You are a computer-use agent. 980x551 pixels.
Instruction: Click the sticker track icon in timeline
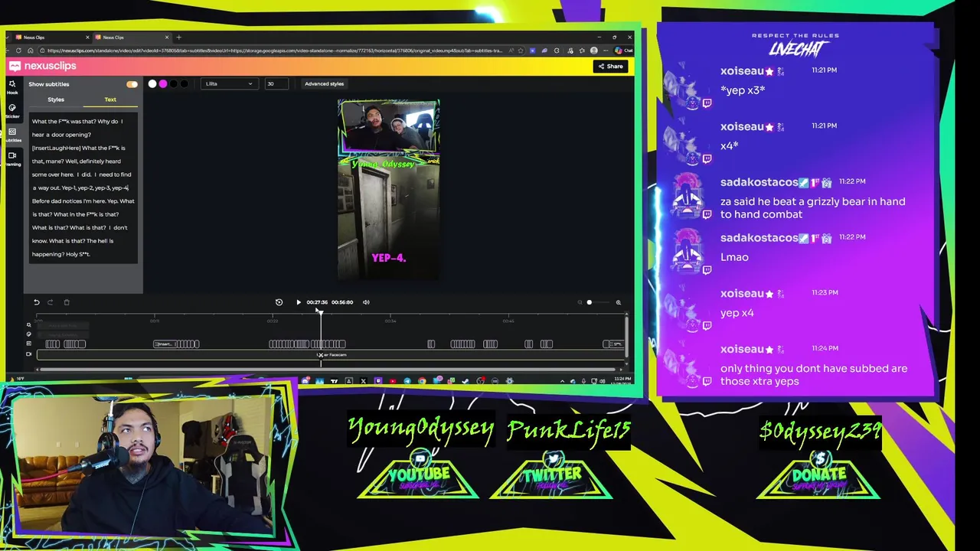[29, 334]
